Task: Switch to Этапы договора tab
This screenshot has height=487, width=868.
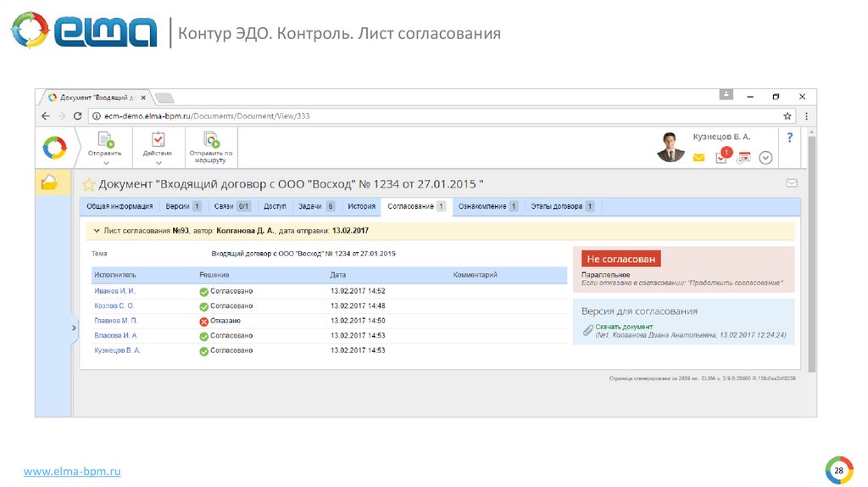Action: tap(562, 206)
